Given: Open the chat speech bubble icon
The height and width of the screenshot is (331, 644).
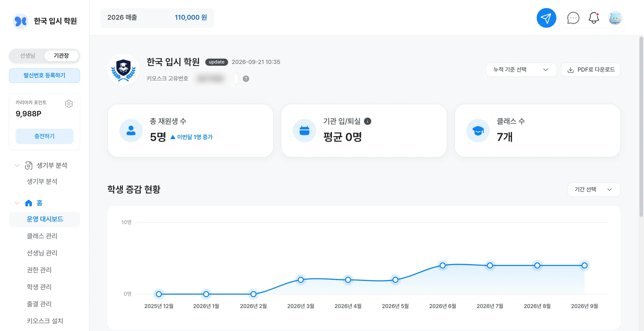Looking at the screenshot, I should [573, 18].
